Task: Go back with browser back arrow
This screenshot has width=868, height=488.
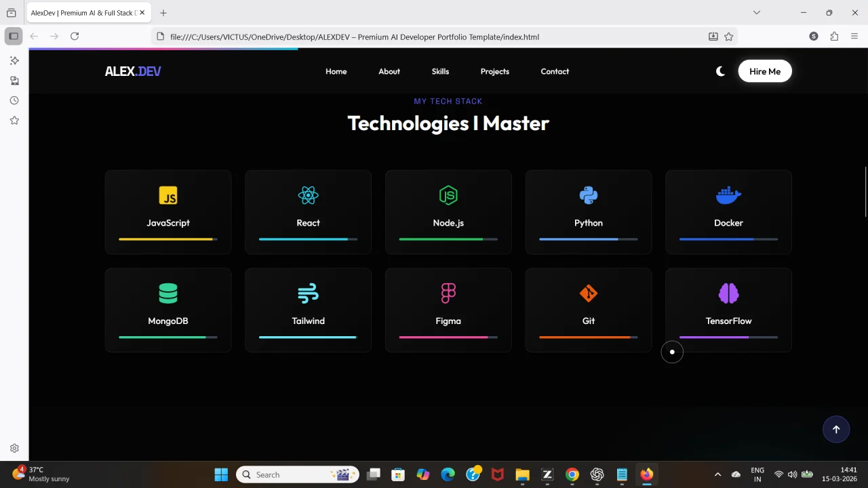Action: coord(34,36)
